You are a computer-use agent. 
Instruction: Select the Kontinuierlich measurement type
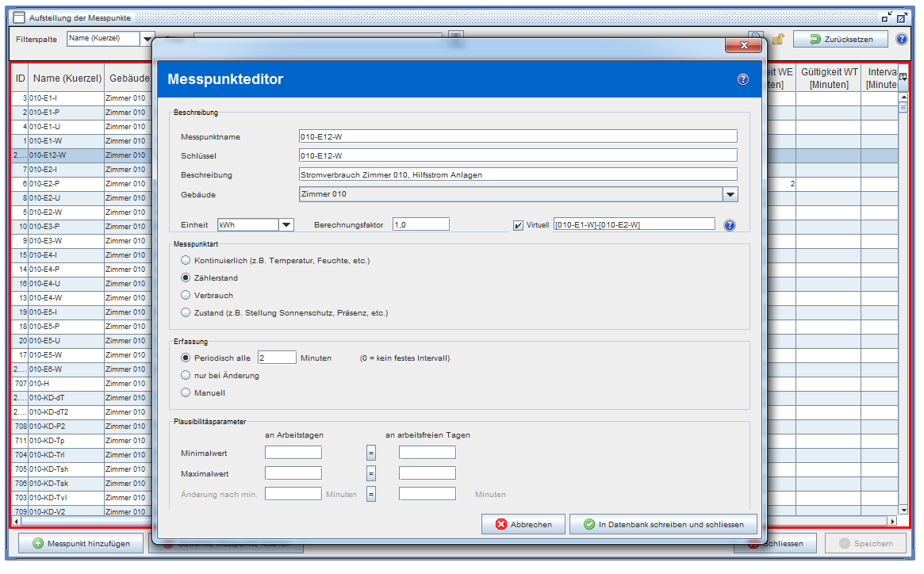tap(186, 260)
